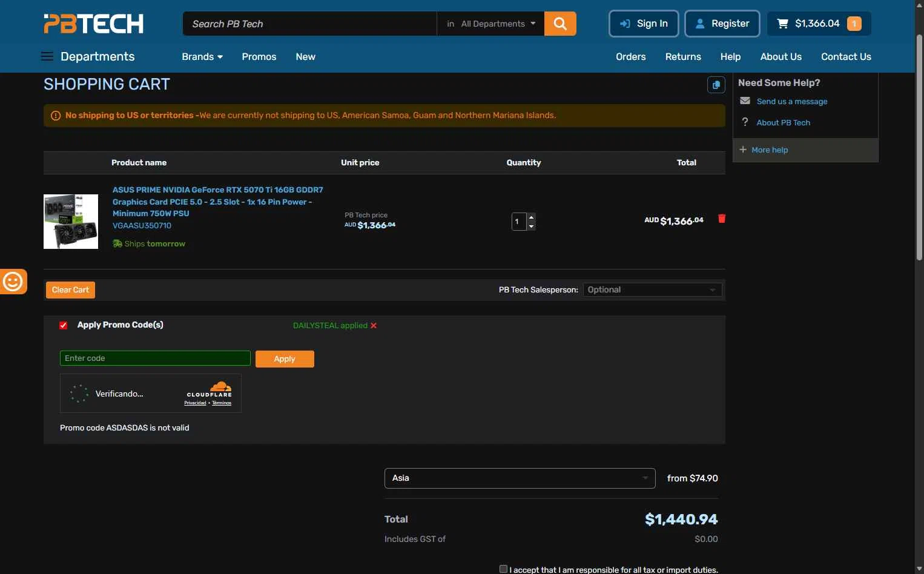Remove DAILYSTEAL promo with red X
The width and height of the screenshot is (924, 574).
pos(374,326)
